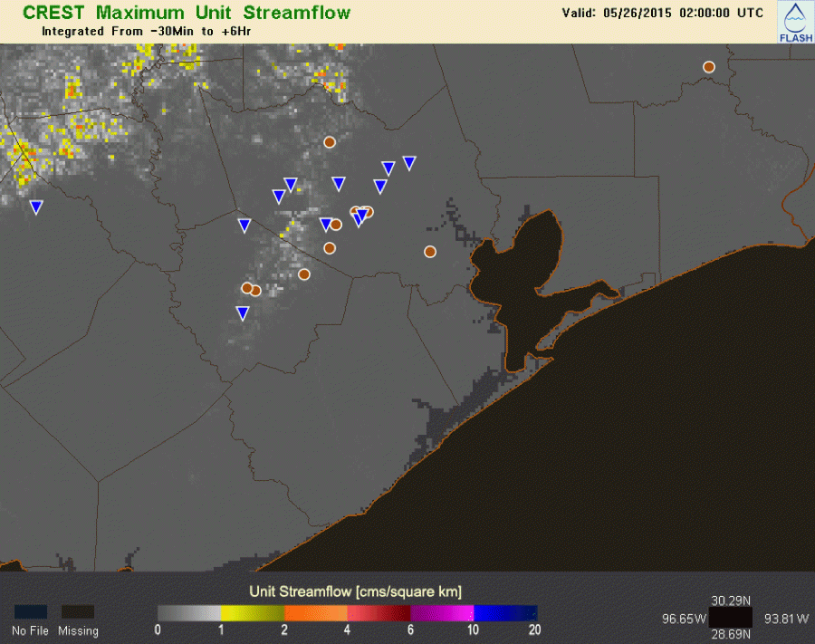Click the lat/lon extent box in the footer
Image resolution: width=815 pixels, height=644 pixels.
coord(734,619)
